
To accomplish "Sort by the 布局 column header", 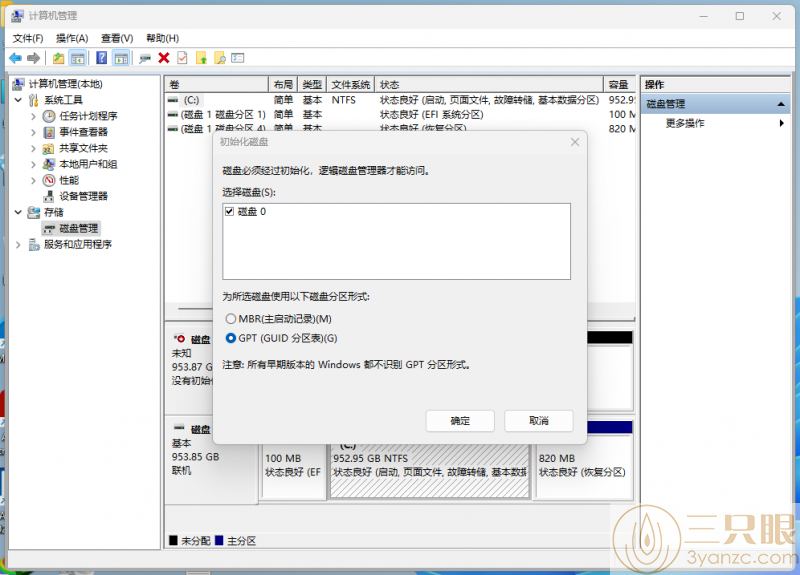I will [283, 84].
